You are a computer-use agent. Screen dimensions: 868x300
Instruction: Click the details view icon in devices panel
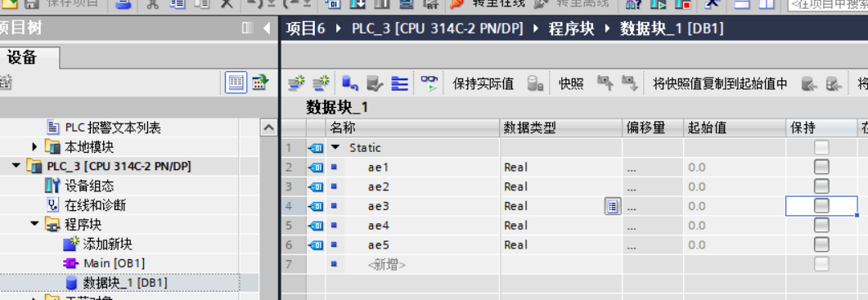(x=236, y=83)
